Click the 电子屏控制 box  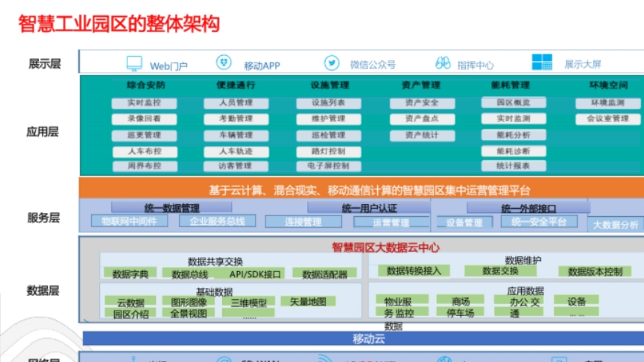click(x=328, y=166)
